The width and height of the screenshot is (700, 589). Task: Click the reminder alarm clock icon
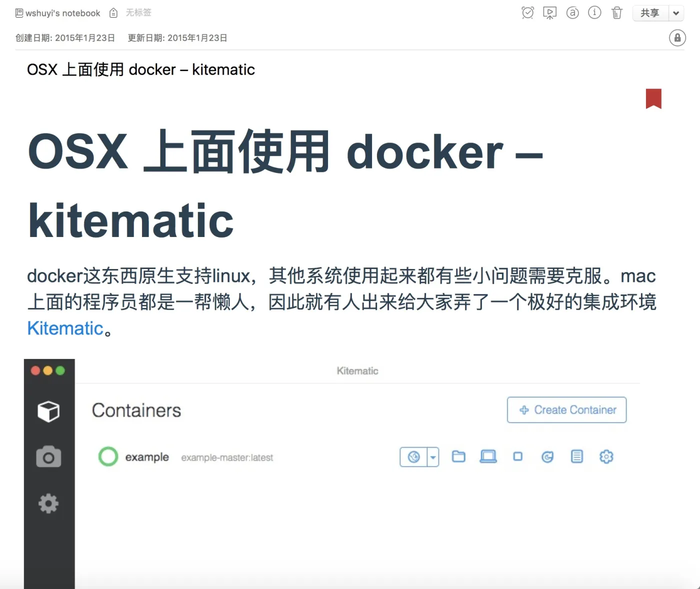point(527,13)
